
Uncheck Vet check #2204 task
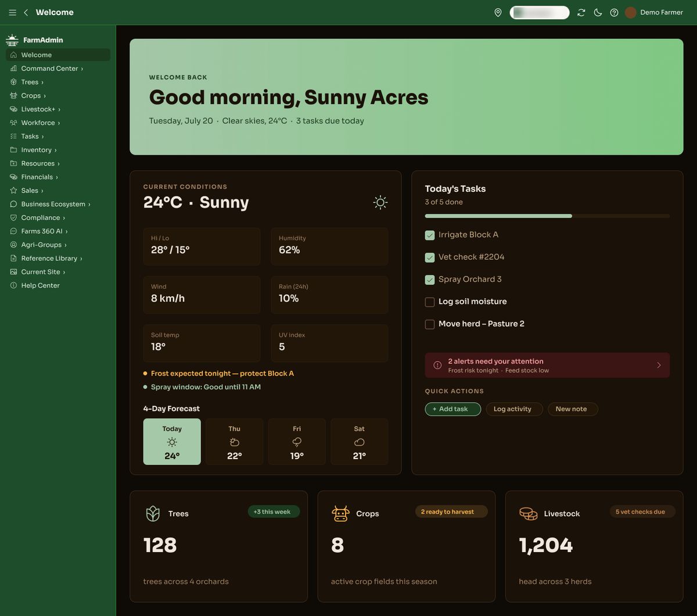pos(430,257)
